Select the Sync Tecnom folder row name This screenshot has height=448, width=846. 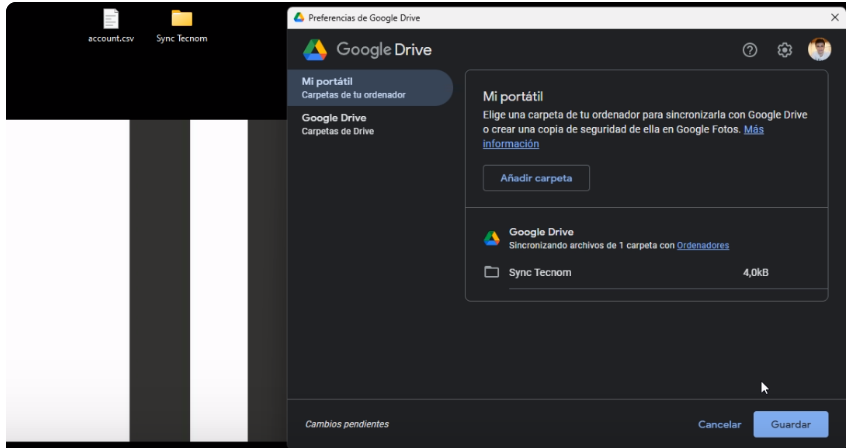pos(540,273)
